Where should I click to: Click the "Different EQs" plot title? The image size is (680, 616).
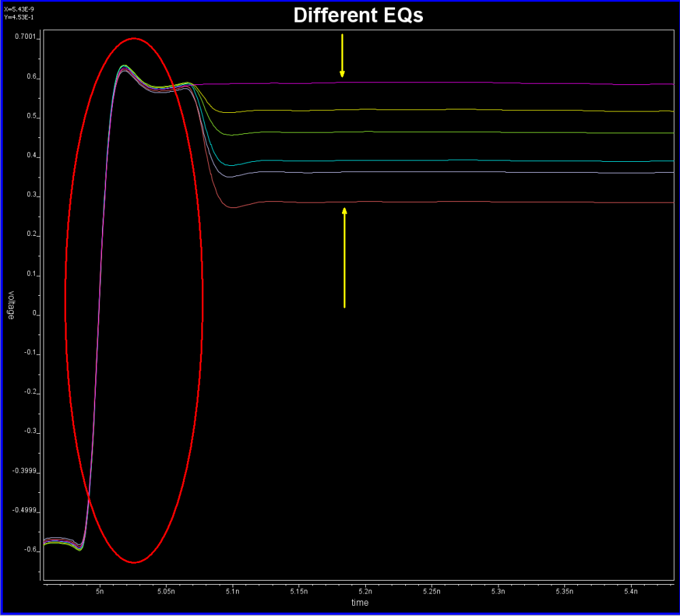pos(358,16)
